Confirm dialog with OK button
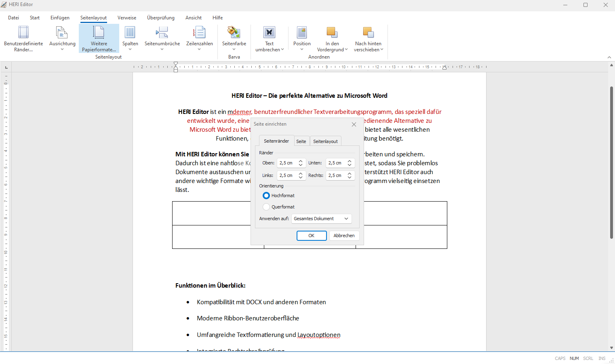 pos(312,236)
